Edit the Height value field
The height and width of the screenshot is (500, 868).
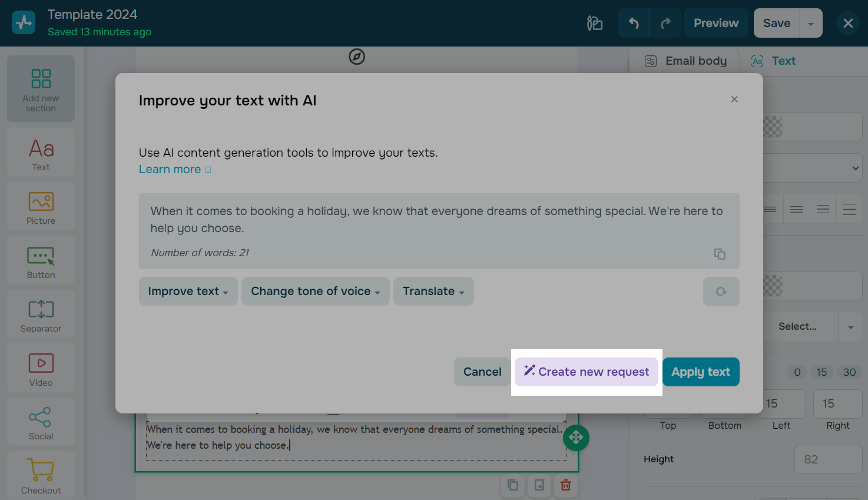pos(829,459)
